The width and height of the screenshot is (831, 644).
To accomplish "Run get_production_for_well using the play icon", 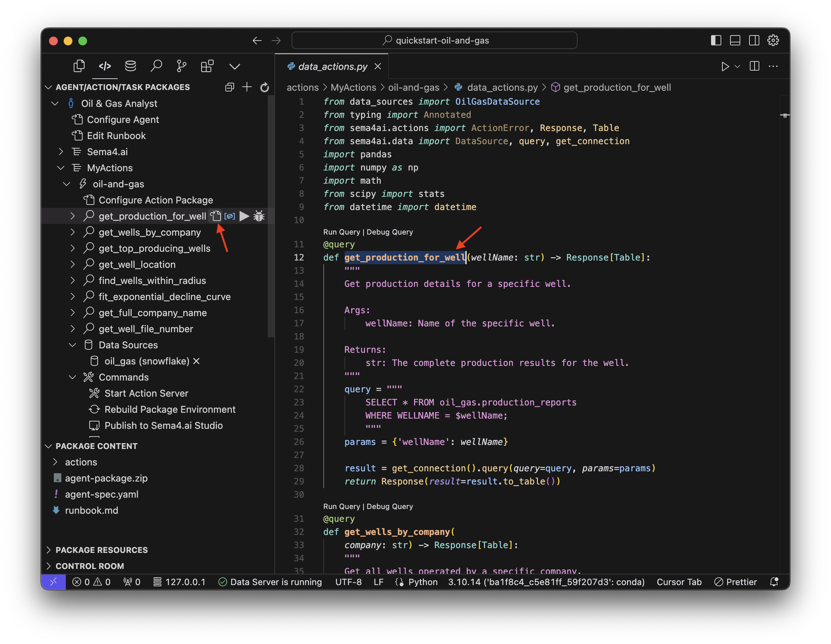I will [x=244, y=216].
